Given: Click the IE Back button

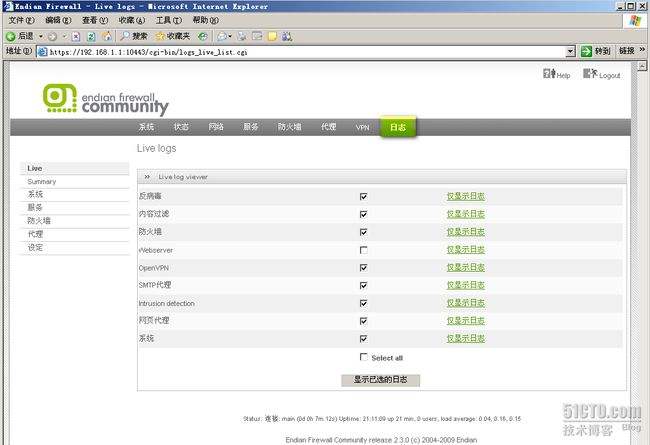Looking at the screenshot, I should [x=19, y=36].
